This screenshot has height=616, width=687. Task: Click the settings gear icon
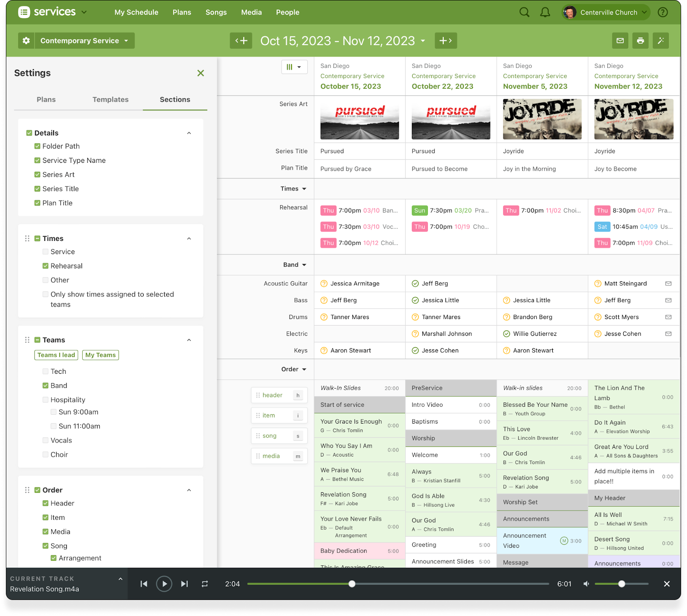pyautogui.click(x=26, y=41)
